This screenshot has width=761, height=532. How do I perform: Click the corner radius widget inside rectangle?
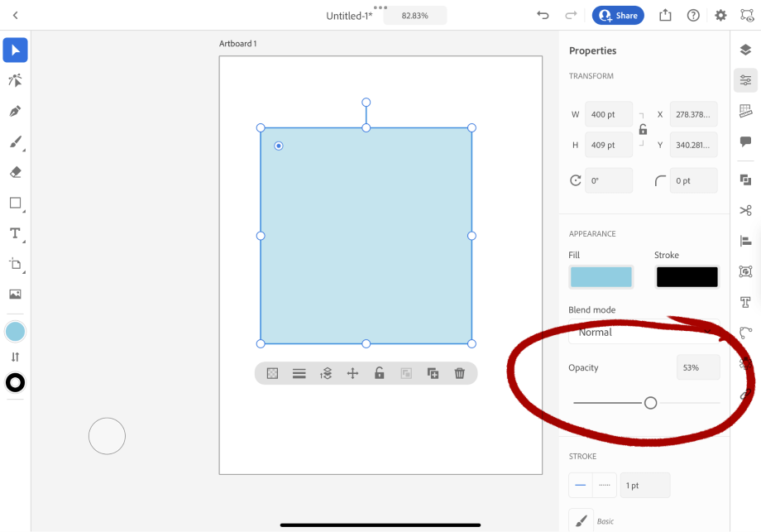279,146
